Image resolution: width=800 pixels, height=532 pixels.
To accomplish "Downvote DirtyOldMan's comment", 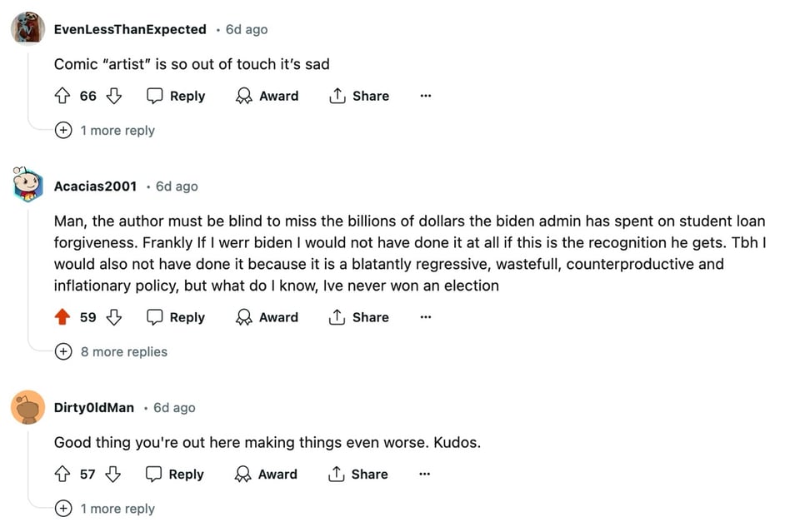I will [112, 474].
